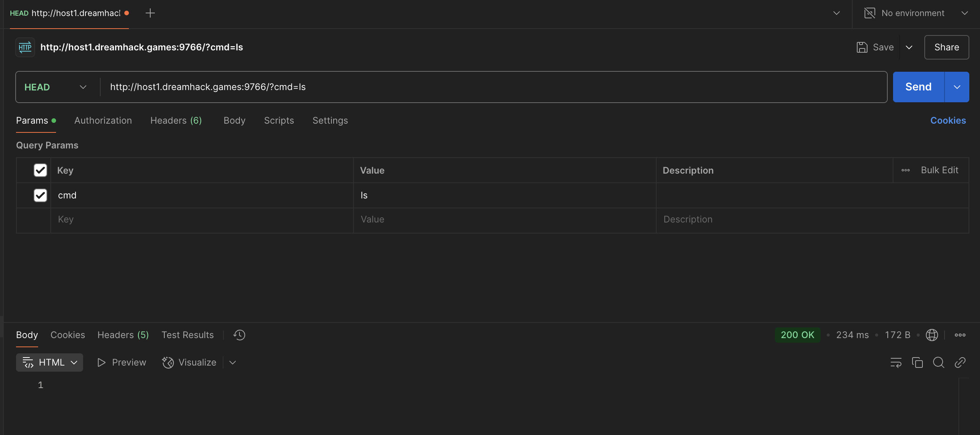Click Bulk Edit
Viewport: 980px width, 435px height.
click(940, 170)
